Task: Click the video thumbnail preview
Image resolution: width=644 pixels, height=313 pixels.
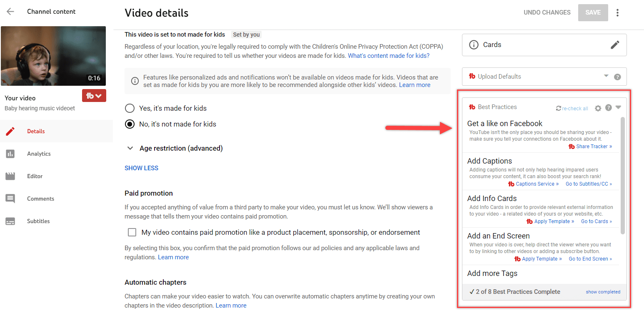Action: click(x=53, y=56)
